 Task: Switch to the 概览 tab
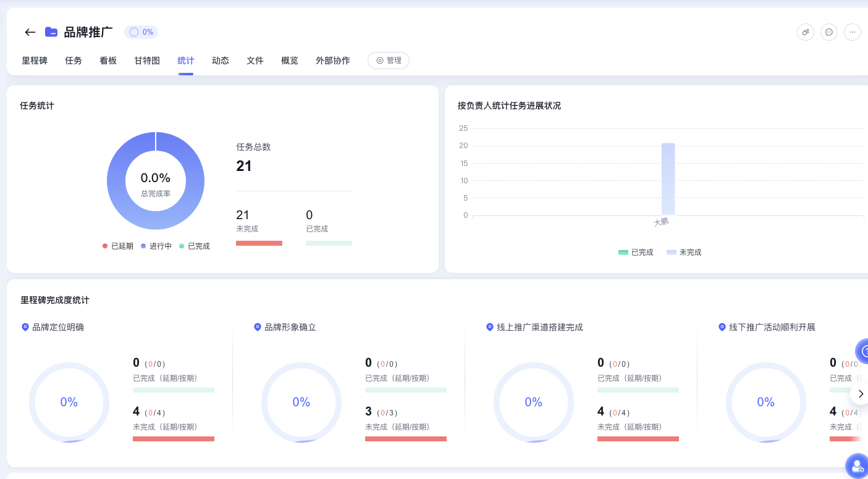point(290,60)
